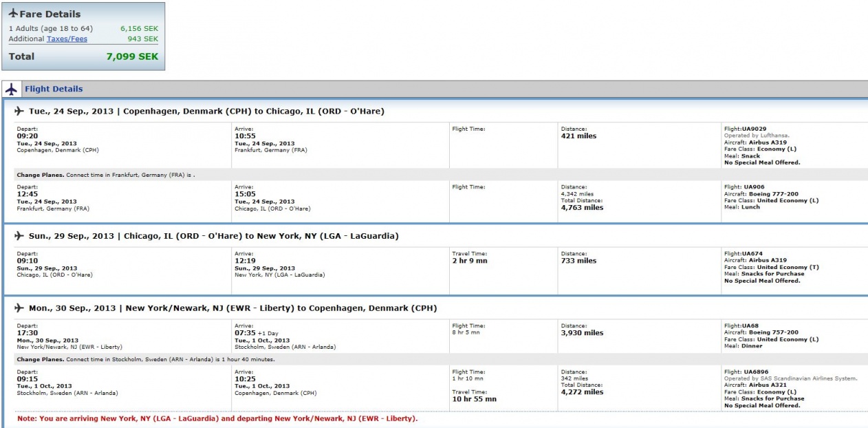Screen dimensions: 868x428
Task: Select the Mon., 30 Sep. Newark to Copenhagen header
Action: click(232, 308)
